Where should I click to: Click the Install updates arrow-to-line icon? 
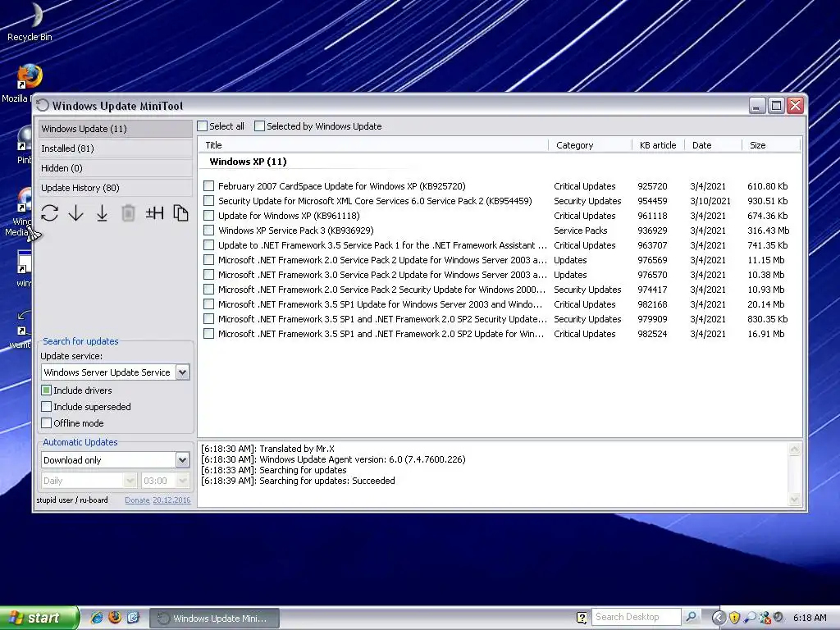(x=102, y=213)
